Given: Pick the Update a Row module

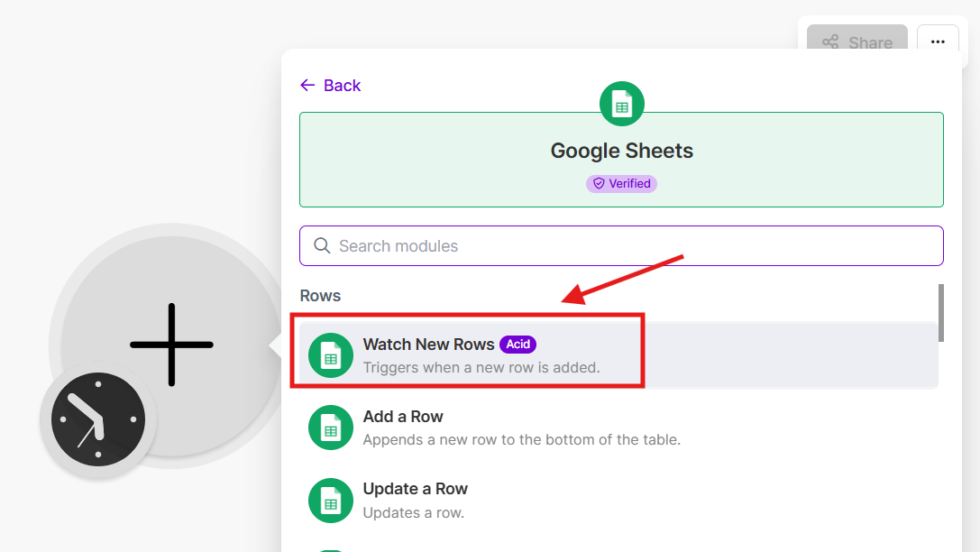Looking at the screenshot, I should 618,500.
